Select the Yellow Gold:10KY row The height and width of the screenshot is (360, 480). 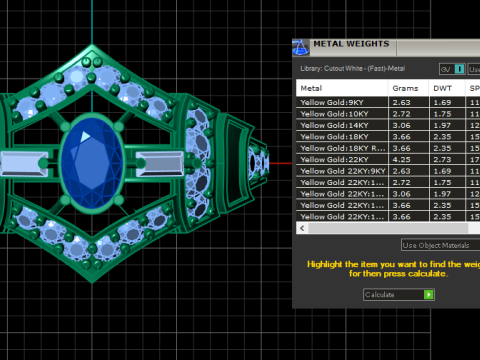click(x=388, y=114)
